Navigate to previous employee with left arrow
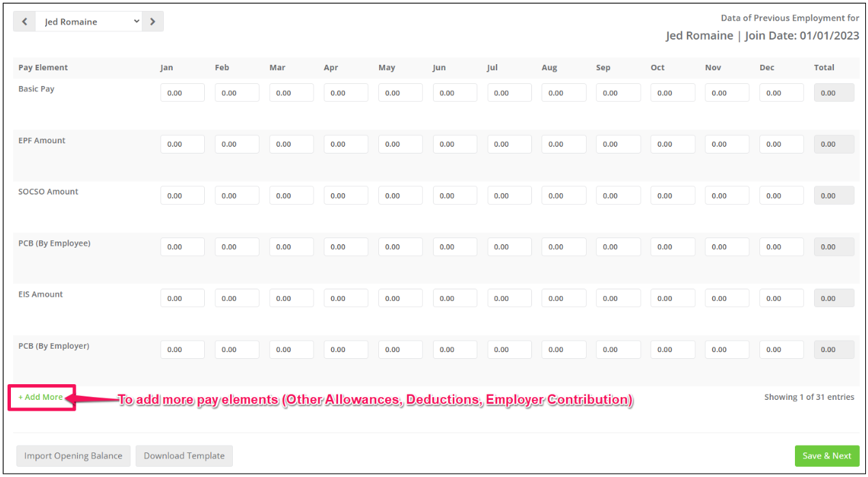The width and height of the screenshot is (868, 477). (x=24, y=21)
